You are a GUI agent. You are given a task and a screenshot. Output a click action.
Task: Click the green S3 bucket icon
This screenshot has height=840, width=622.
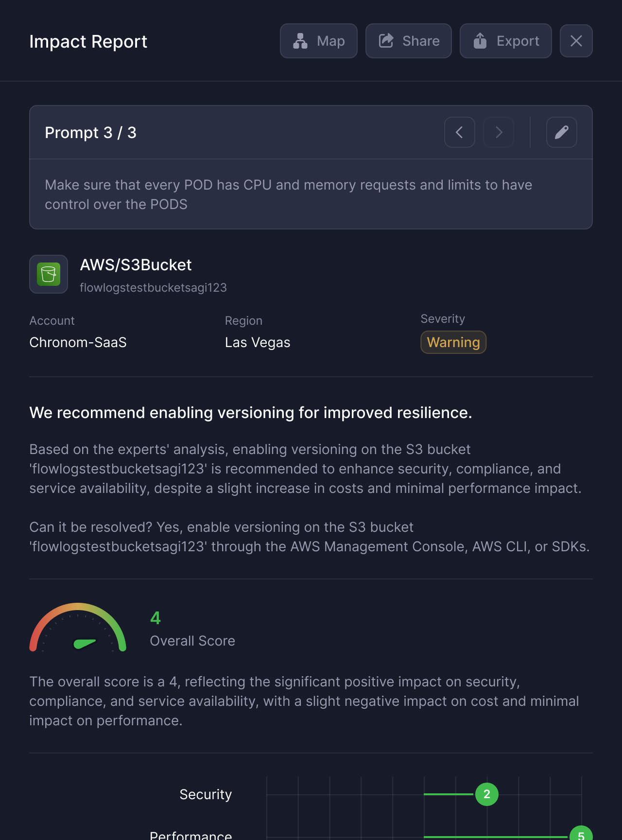tap(49, 274)
